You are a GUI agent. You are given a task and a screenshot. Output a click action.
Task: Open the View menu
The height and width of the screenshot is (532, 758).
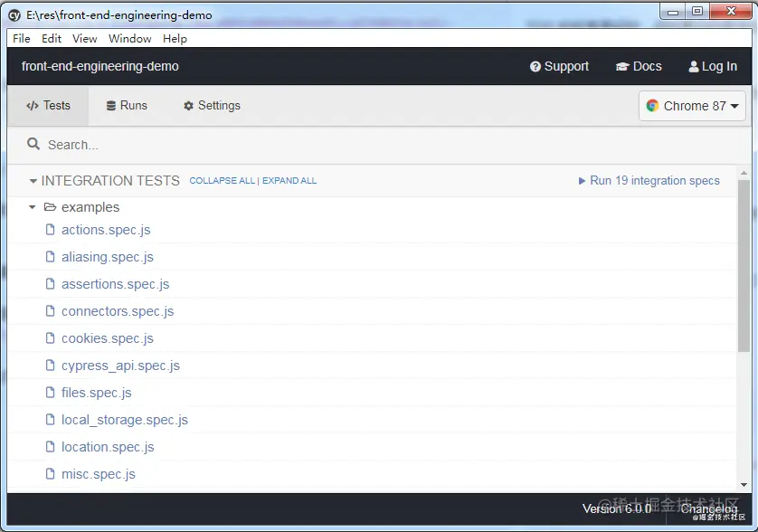(x=85, y=39)
